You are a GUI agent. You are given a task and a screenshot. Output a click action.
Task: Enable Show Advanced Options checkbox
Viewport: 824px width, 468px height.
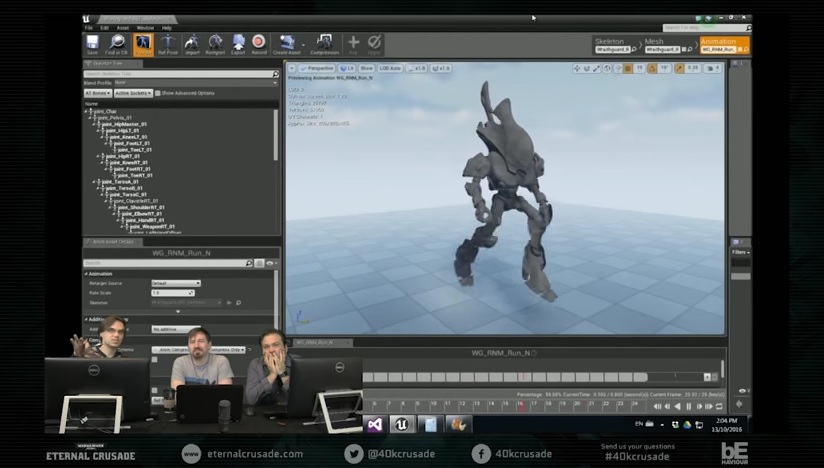pyautogui.click(x=158, y=93)
